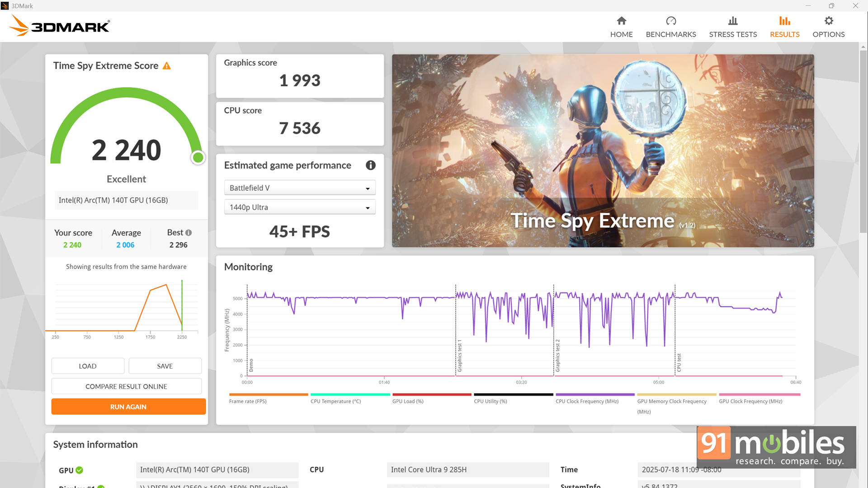This screenshot has width=868, height=488.
Task: Open the 1440p Ultra resolution dropdown
Action: click(x=300, y=207)
